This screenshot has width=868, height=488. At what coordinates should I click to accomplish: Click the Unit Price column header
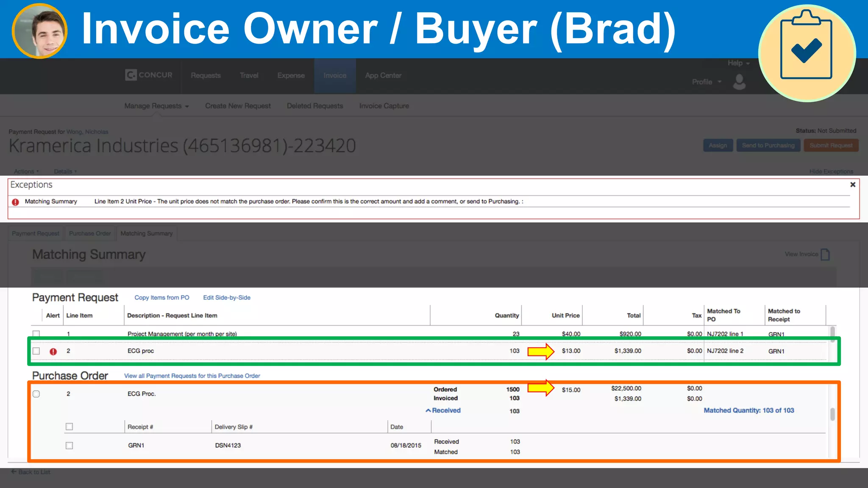pos(565,316)
